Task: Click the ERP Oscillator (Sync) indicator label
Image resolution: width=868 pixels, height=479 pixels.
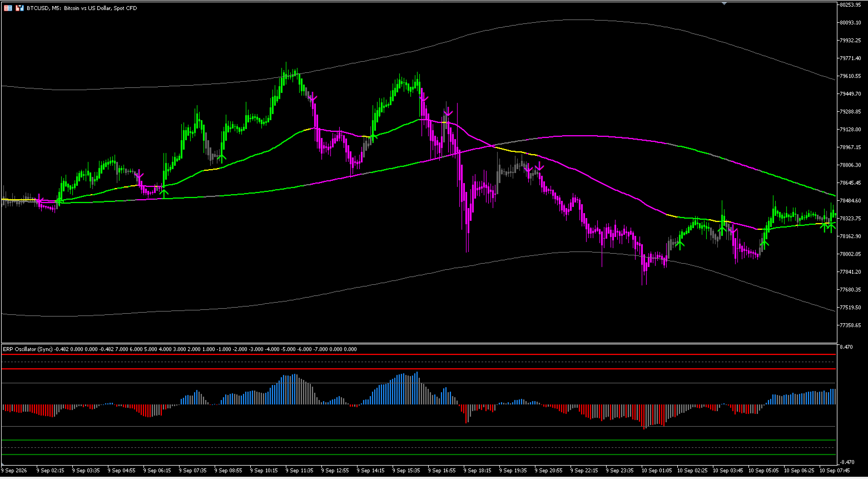Action: [x=28, y=349]
